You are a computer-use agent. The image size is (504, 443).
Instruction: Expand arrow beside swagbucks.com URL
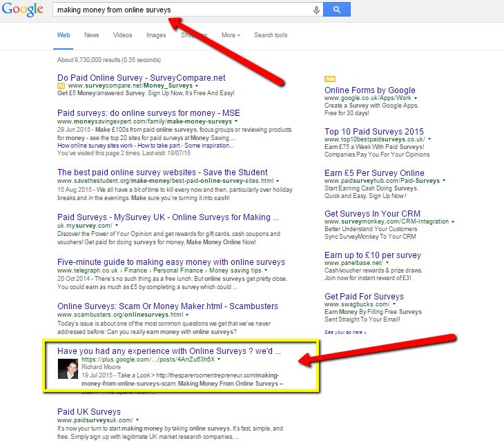[x=394, y=304]
